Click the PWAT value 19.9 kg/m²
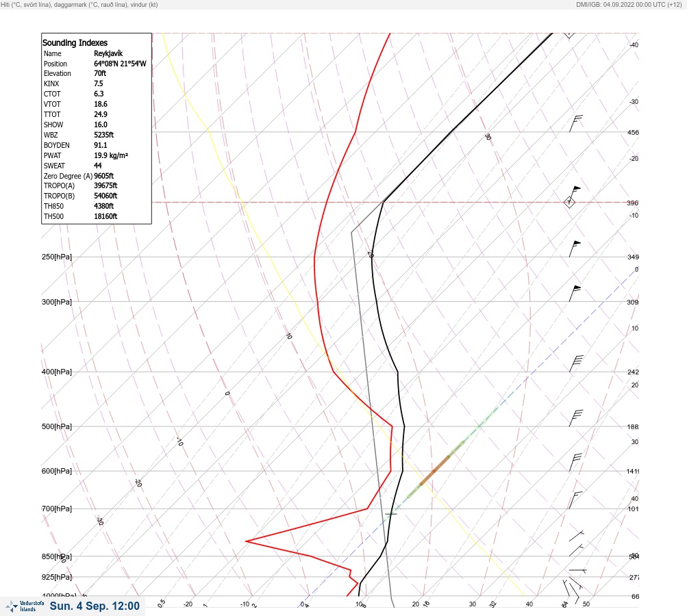Viewport: 687px width, 616px height. pos(111,155)
